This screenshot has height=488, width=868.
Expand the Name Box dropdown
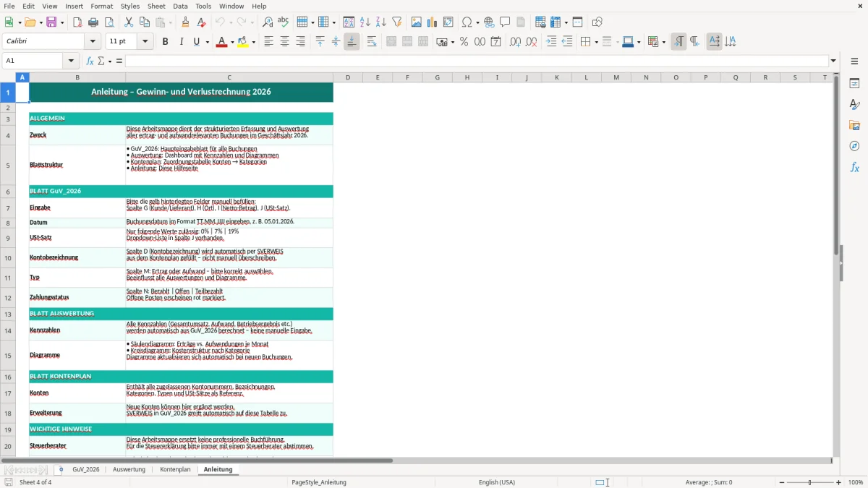71,61
